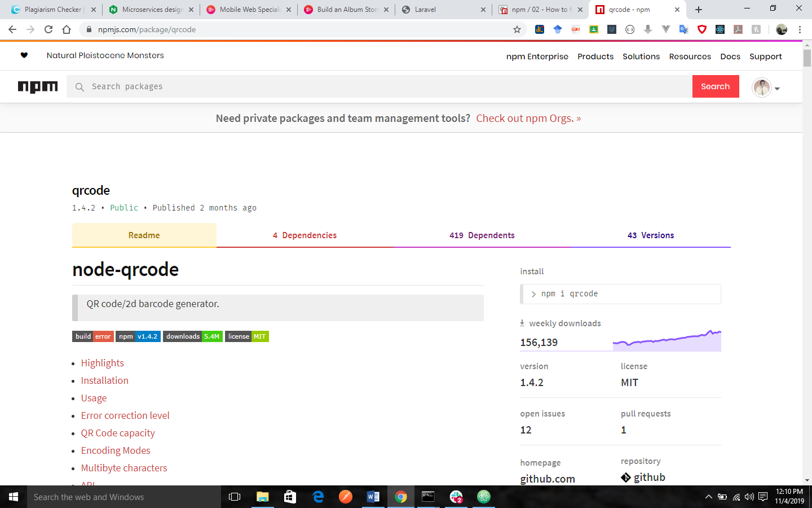Click the address bar URL

147,29
